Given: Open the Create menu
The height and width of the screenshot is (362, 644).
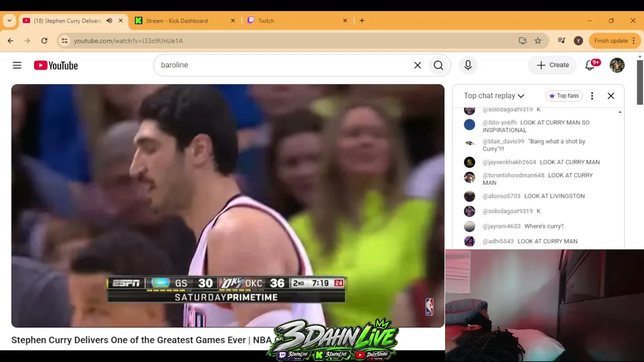Looking at the screenshot, I should (x=552, y=65).
